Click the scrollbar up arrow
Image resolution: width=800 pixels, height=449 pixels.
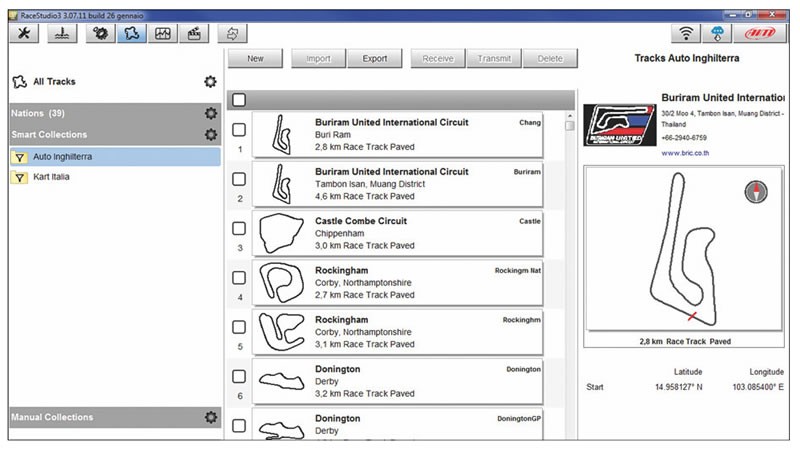pyautogui.click(x=569, y=116)
